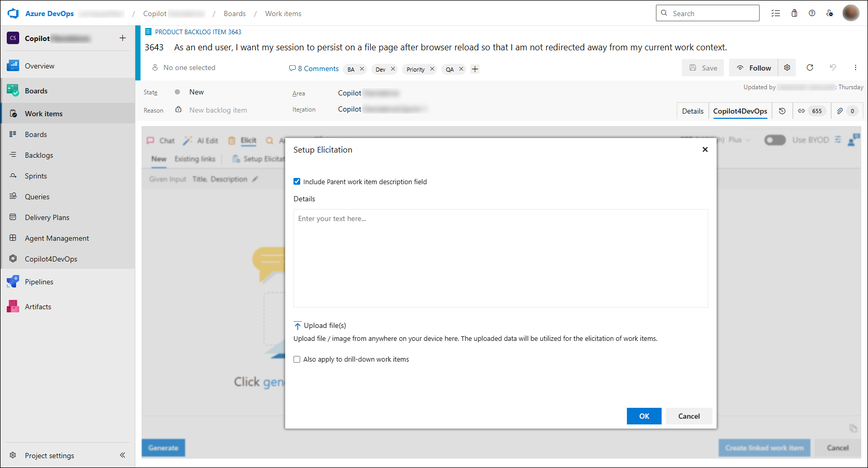
Task: Click the Generate button
Action: [163, 448]
